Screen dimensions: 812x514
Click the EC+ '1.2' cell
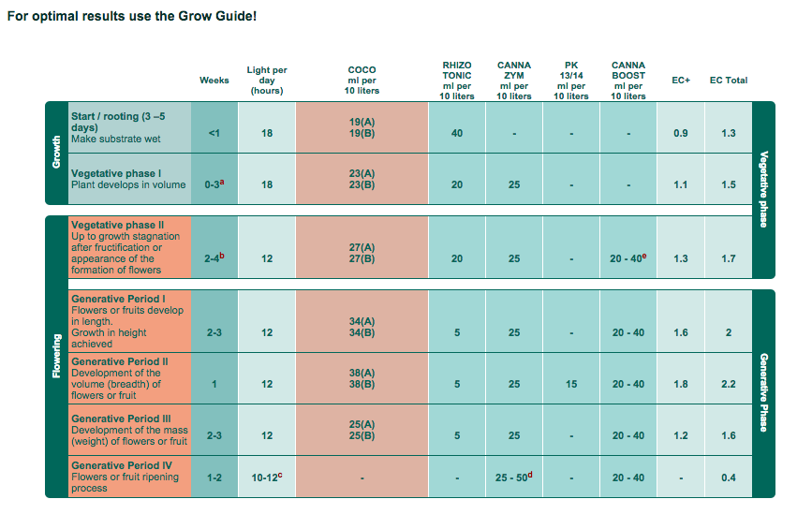pyautogui.click(x=681, y=430)
